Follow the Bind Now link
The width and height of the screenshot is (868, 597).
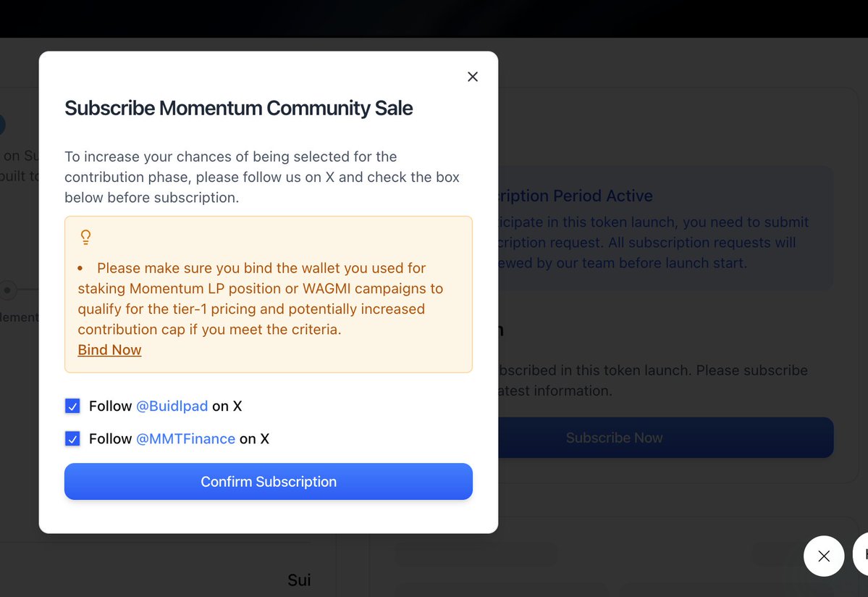(109, 350)
